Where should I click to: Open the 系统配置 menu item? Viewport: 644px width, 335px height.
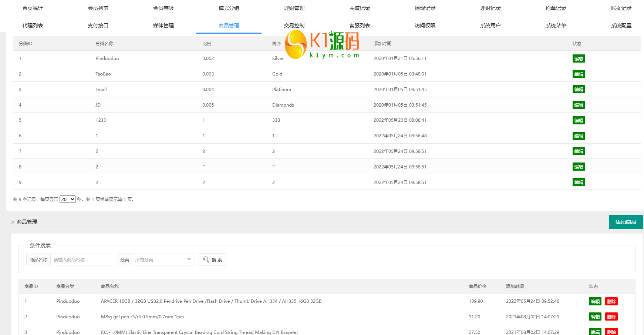click(621, 26)
